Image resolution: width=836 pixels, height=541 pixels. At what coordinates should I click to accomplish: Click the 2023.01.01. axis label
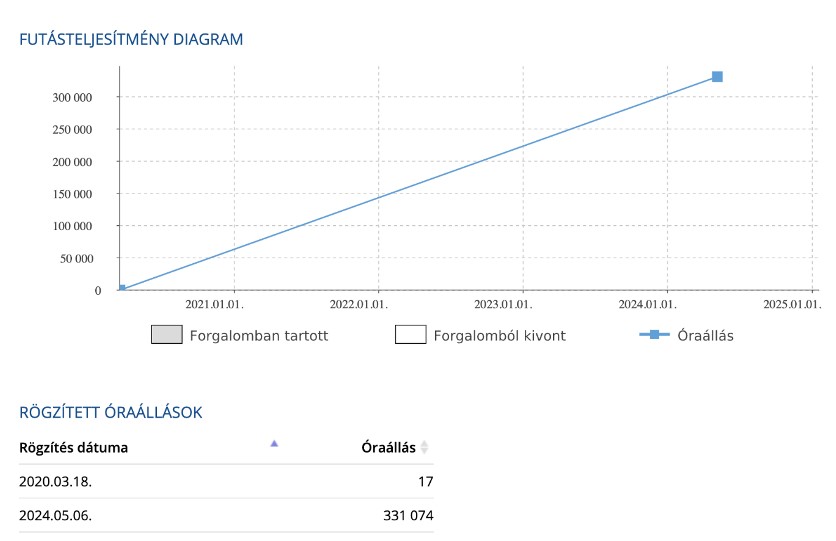pos(503,304)
